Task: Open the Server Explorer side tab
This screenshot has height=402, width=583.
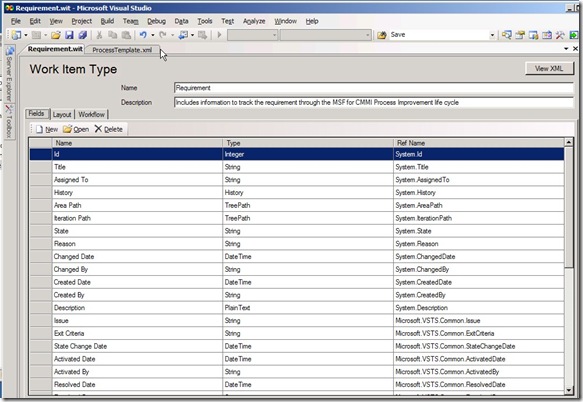Action: [x=9, y=74]
